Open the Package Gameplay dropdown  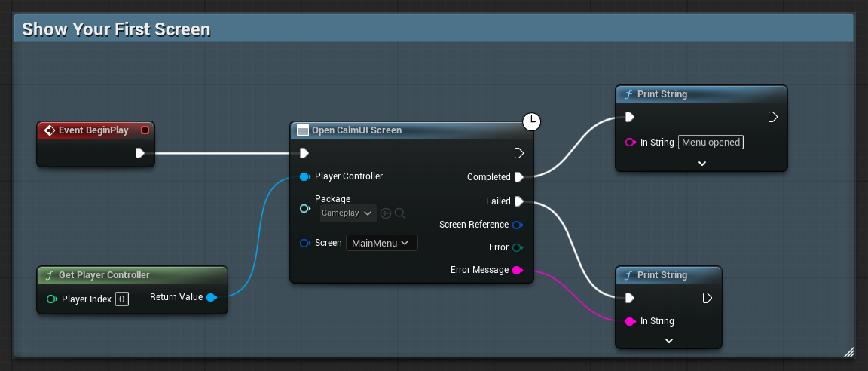347,213
